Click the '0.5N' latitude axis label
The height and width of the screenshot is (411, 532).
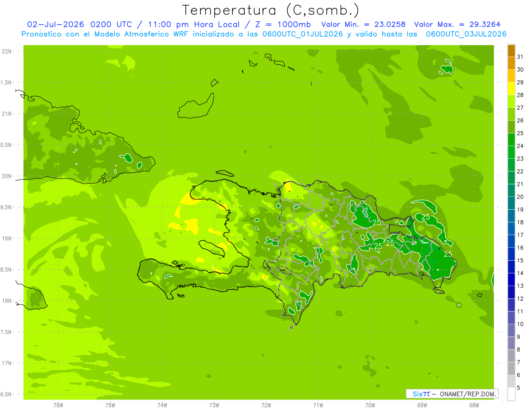click(7, 145)
